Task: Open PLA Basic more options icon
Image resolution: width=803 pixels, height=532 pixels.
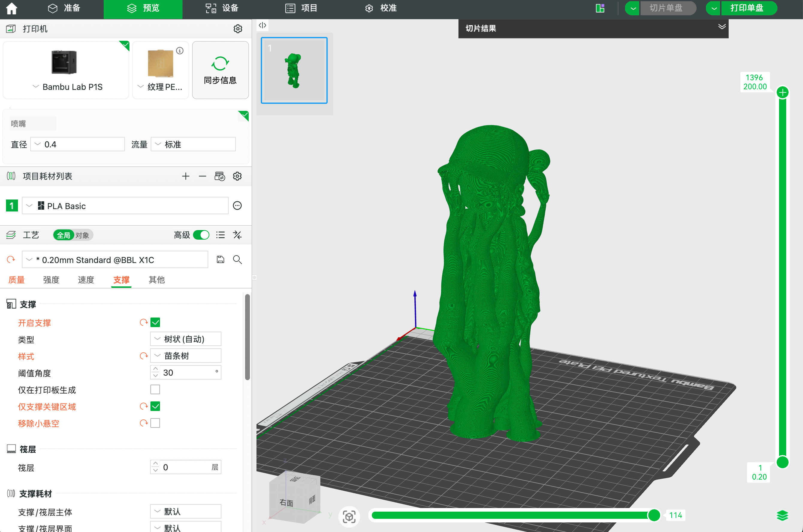Action: [237, 205]
